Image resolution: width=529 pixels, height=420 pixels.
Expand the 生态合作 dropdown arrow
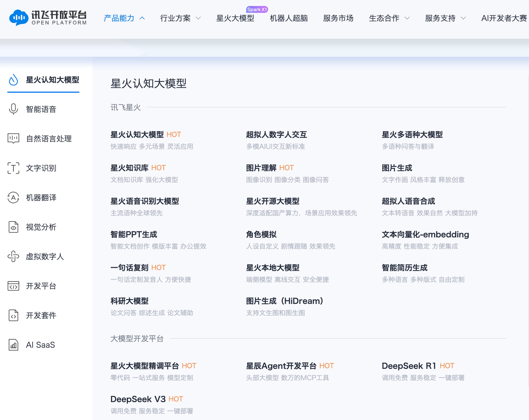[407, 18]
